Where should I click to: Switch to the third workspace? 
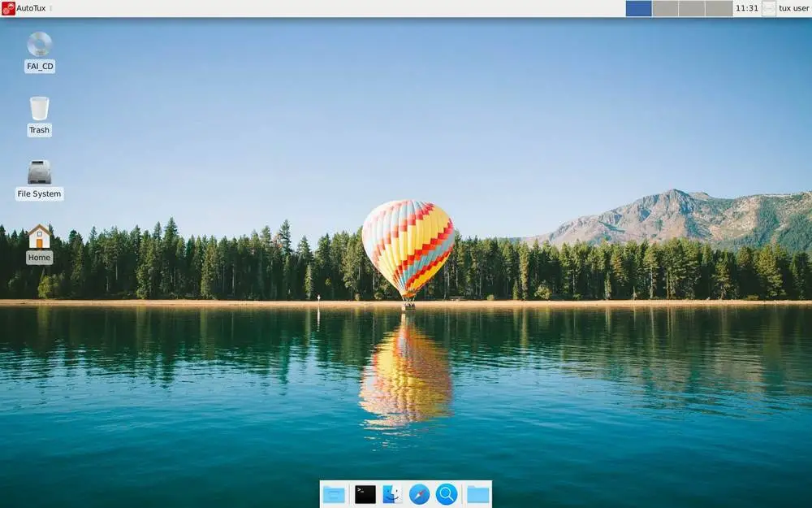(x=692, y=8)
